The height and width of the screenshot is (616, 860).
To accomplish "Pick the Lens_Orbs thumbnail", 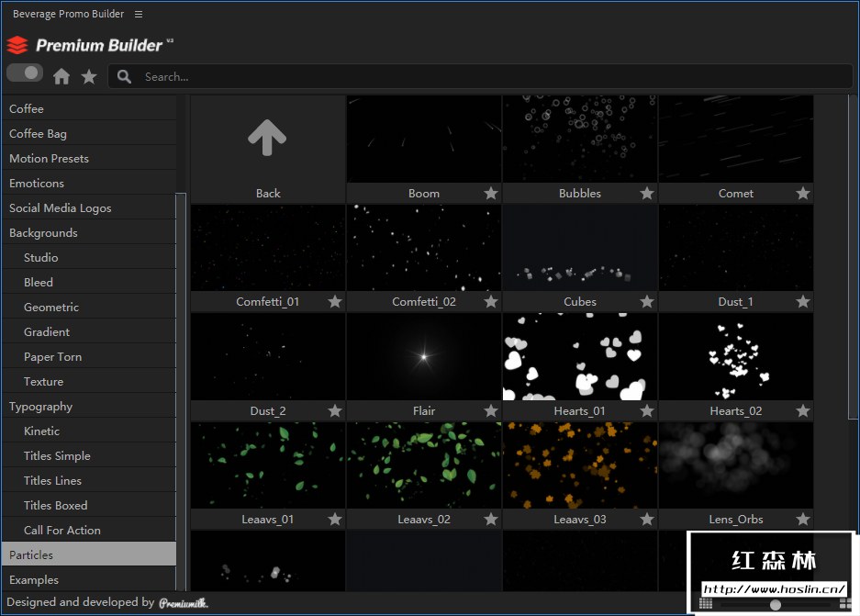I will point(736,465).
